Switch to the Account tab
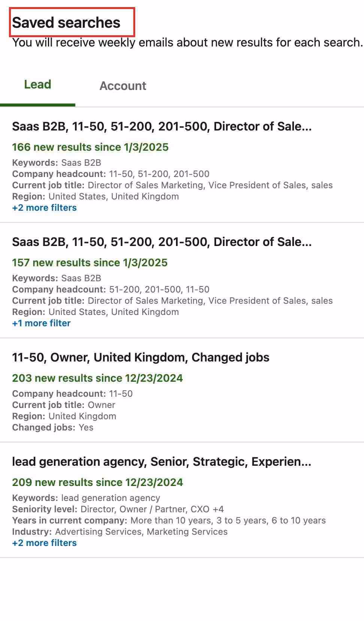364x621 pixels. click(x=123, y=86)
